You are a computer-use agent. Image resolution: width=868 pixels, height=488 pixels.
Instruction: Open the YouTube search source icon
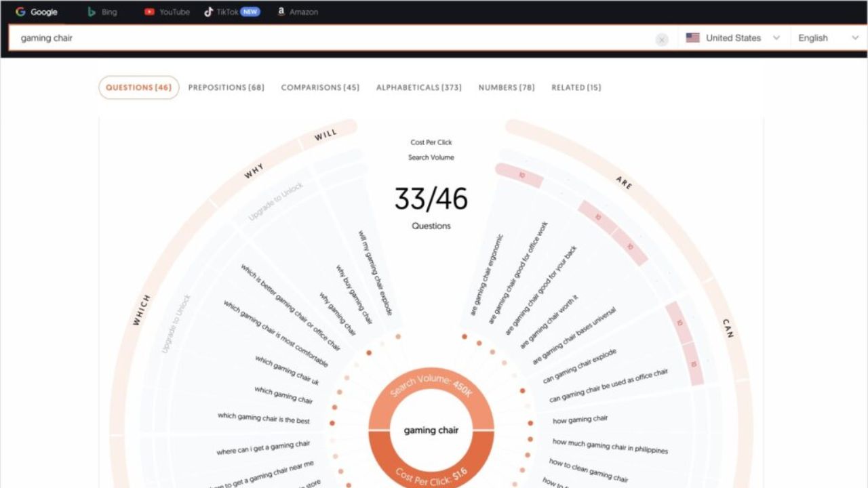[x=149, y=12]
